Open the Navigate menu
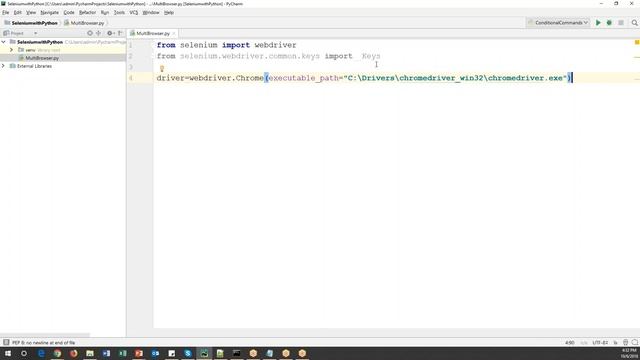This screenshot has height=360, width=640. 49,13
